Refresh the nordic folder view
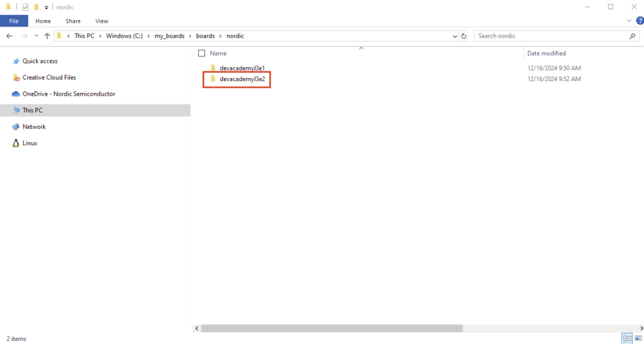 [464, 36]
